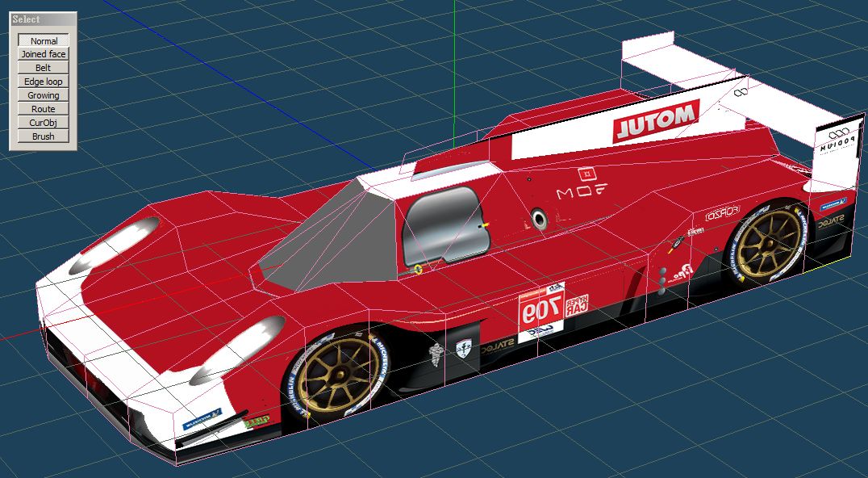Click the blue Michelin sticker on the front bumper
The image size is (868, 478).
coord(200,420)
